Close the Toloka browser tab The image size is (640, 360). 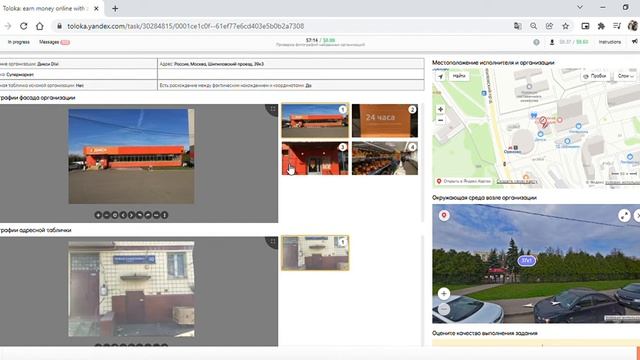point(96,8)
